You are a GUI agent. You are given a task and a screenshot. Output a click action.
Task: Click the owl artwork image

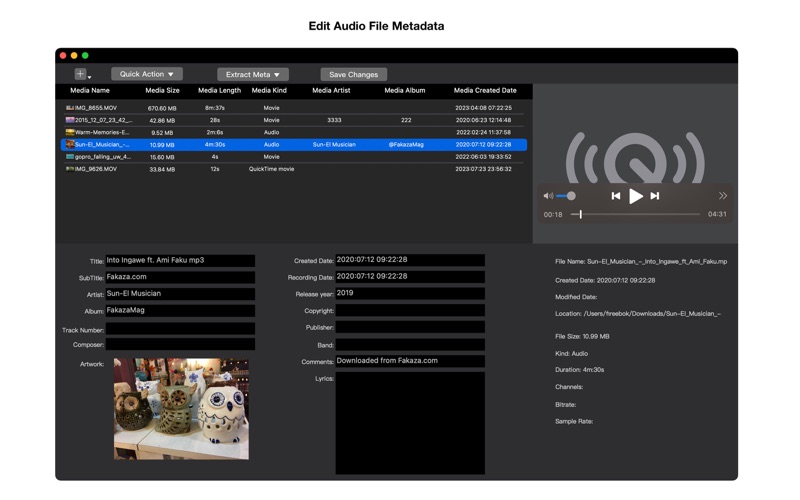[181, 409]
